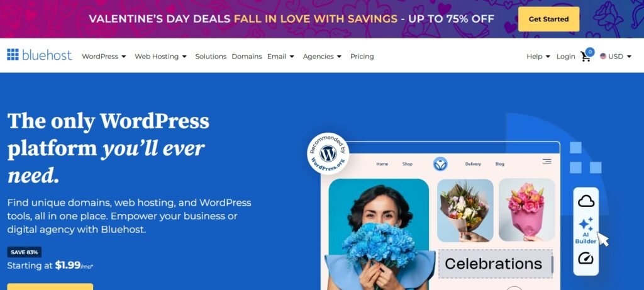Screen dimensions: 644x290
Task: Open the Help dropdown
Action: 538,57
